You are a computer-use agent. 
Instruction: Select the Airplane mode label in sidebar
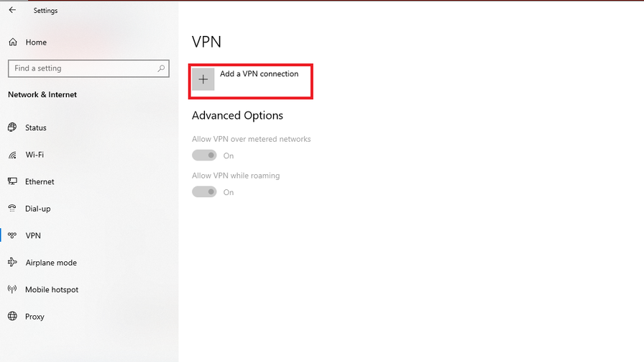pyautogui.click(x=51, y=263)
